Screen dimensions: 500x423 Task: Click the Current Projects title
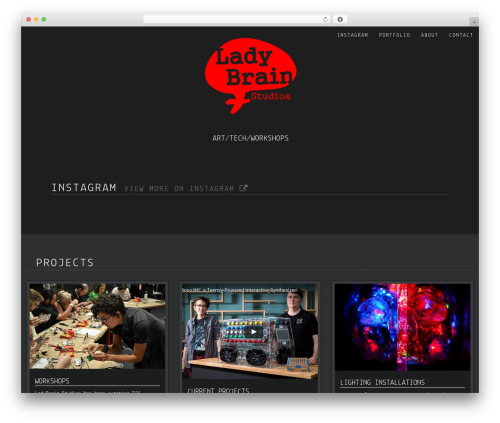coord(218,391)
